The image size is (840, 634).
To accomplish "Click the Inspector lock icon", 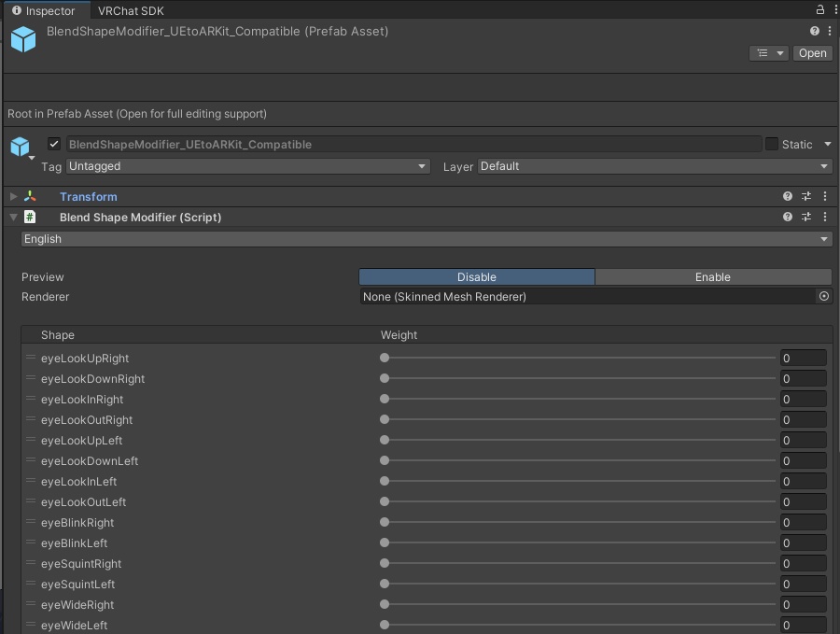I will pos(819,9).
